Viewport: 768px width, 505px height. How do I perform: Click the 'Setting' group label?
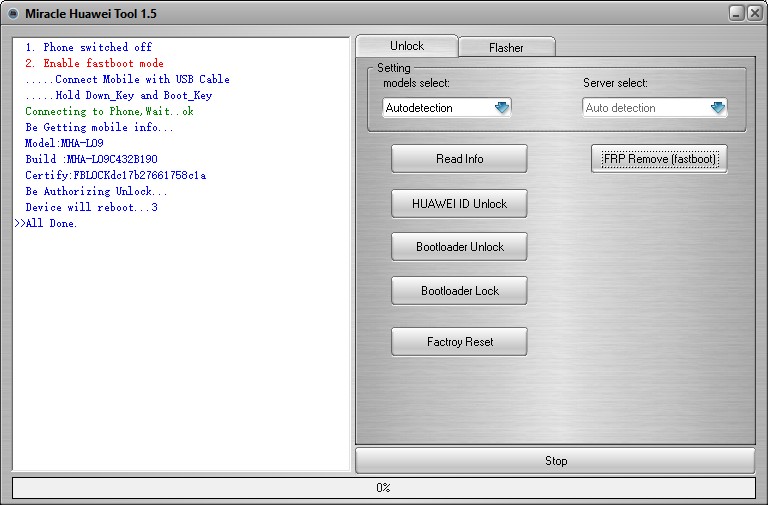pos(394,68)
